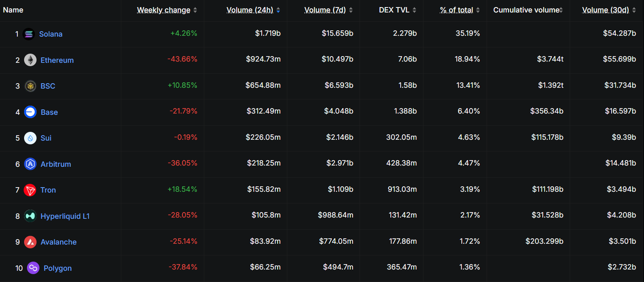Select Base's 24h volume $312.49m
644x282 pixels.
coord(263,111)
